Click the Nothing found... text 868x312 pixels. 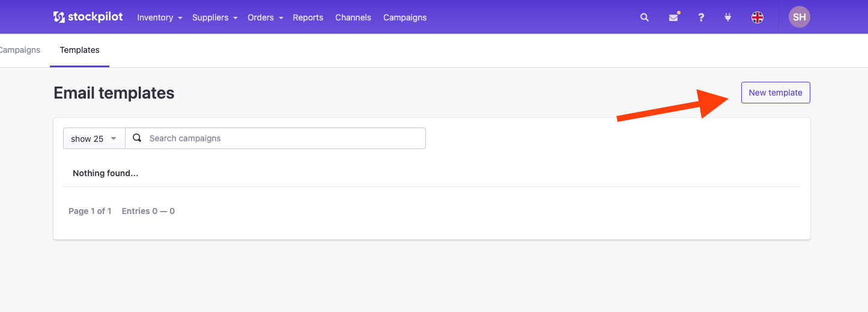(x=106, y=173)
